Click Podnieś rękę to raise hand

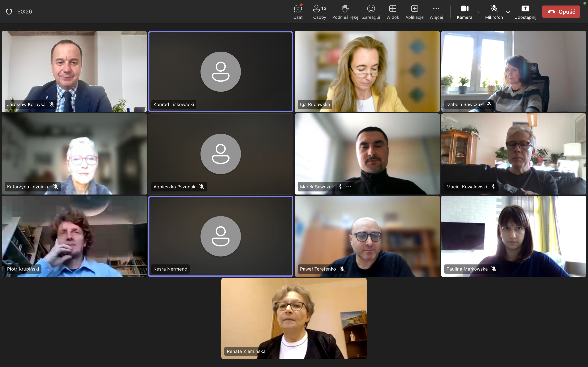tap(345, 12)
